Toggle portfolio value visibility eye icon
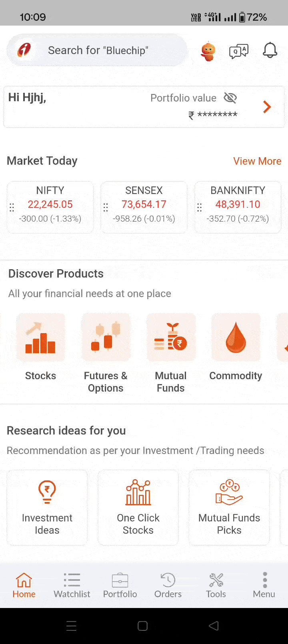The image size is (288, 644). point(230,98)
